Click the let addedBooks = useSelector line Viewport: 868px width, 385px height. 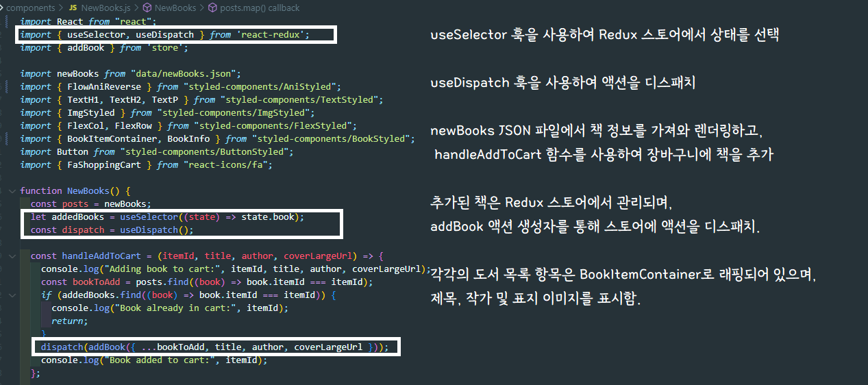pyautogui.click(x=167, y=216)
